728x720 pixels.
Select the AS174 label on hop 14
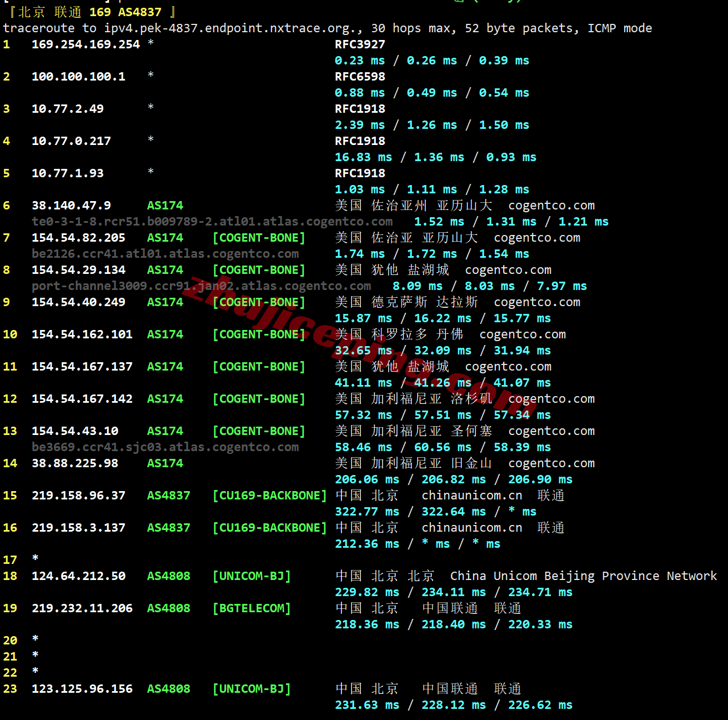[165, 463]
